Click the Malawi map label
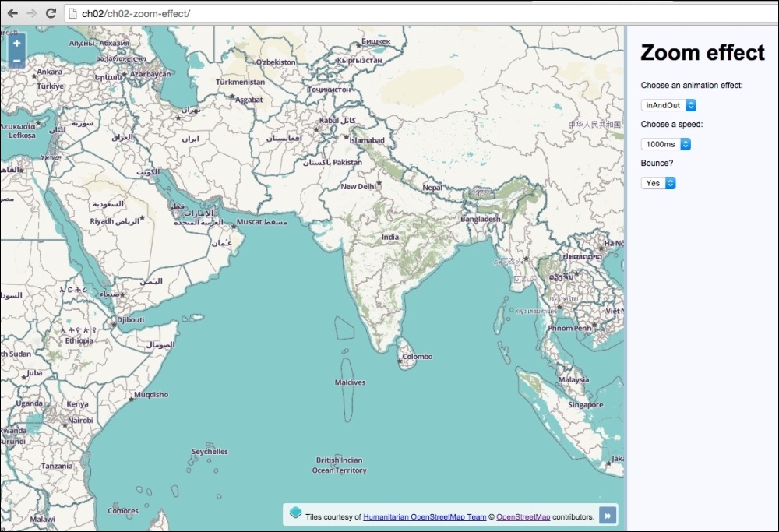Screen dimensions: 779x532 [x=42, y=519]
